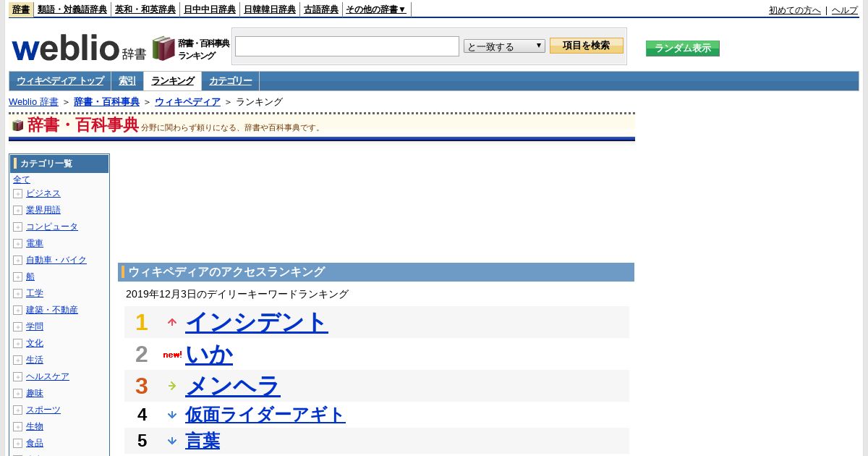Open the ビジネス category link

click(x=43, y=194)
